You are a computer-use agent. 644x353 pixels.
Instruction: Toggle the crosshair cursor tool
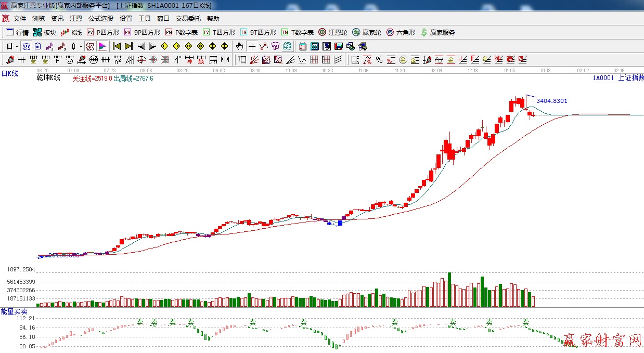252,46
